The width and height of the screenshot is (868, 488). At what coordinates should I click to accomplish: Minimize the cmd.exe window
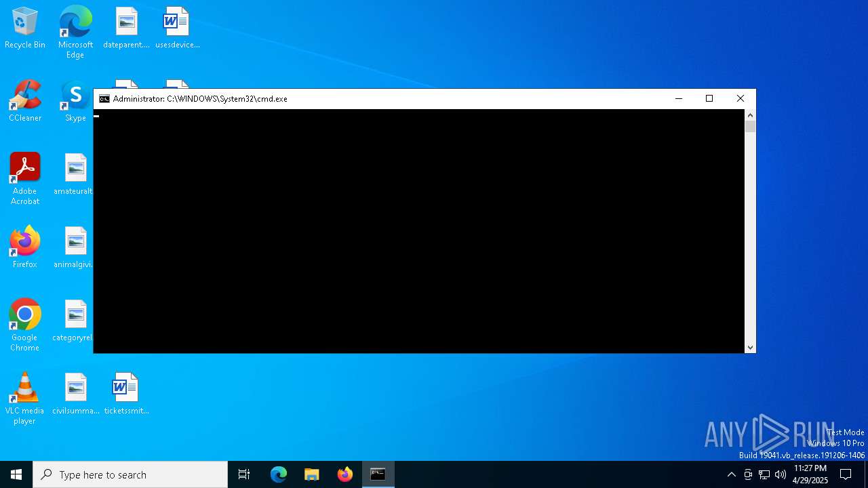(679, 99)
